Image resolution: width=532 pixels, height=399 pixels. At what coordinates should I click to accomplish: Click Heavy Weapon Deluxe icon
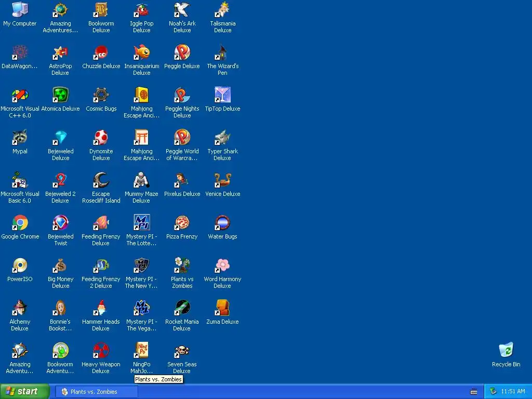pos(101,351)
